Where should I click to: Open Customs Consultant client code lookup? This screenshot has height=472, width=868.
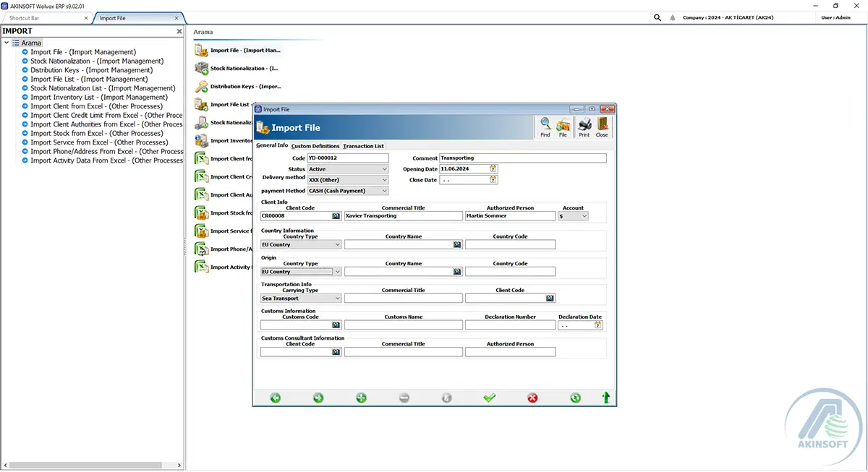(x=336, y=352)
